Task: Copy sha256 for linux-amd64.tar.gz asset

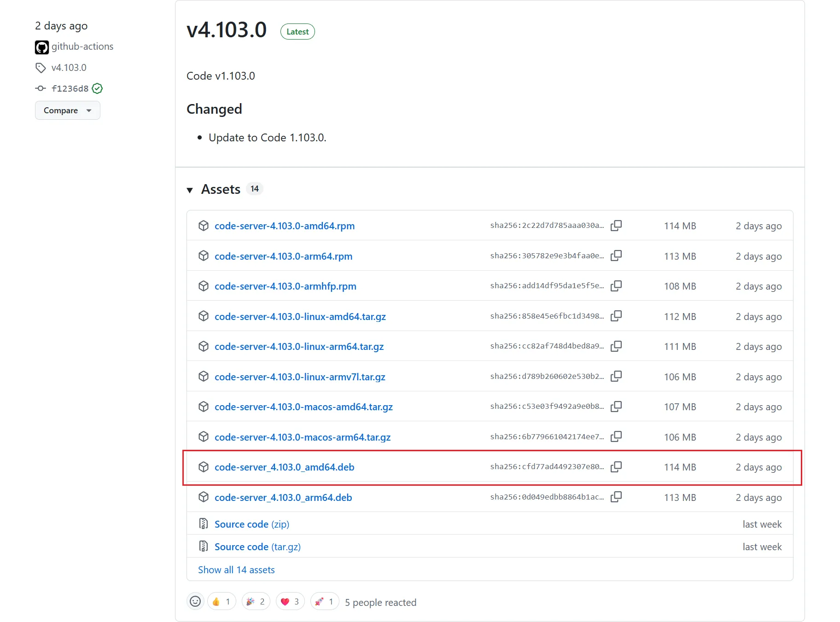Action: tap(616, 316)
